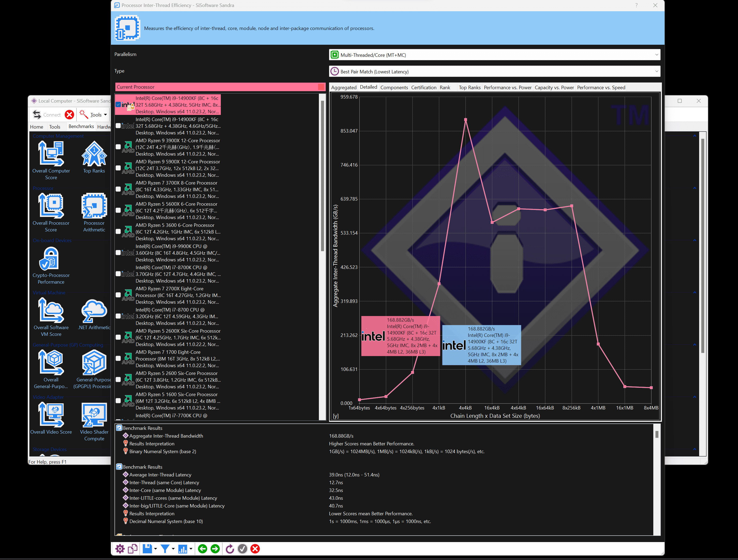Click the results panel vertical scrollbar
The height and width of the screenshot is (560, 738).
(x=657, y=434)
